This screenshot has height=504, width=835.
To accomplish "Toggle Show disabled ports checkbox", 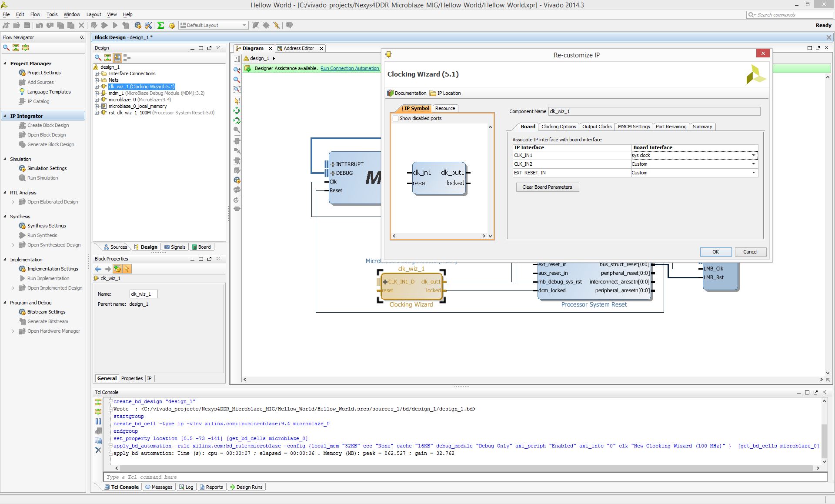I will click(x=395, y=118).
